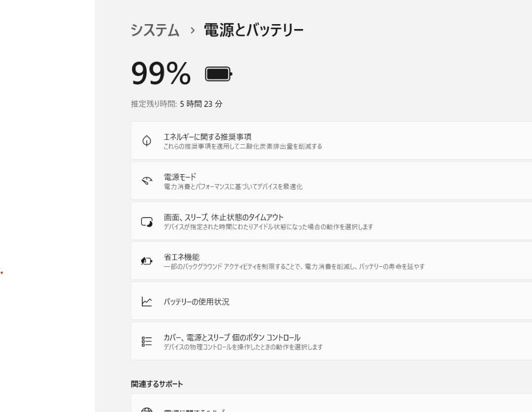The height and width of the screenshot is (412, 532).
Task: Click the 省エネ機能 battery icon
Action: tap(146, 260)
